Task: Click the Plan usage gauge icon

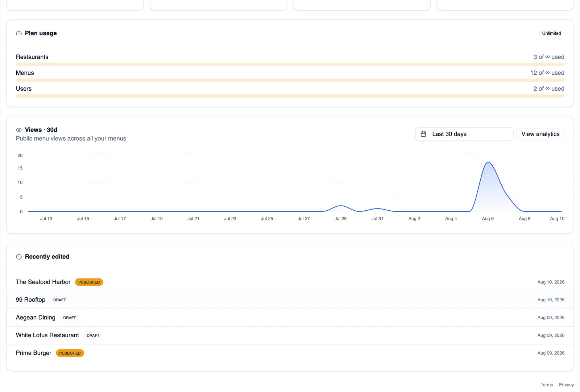Action: (x=19, y=33)
